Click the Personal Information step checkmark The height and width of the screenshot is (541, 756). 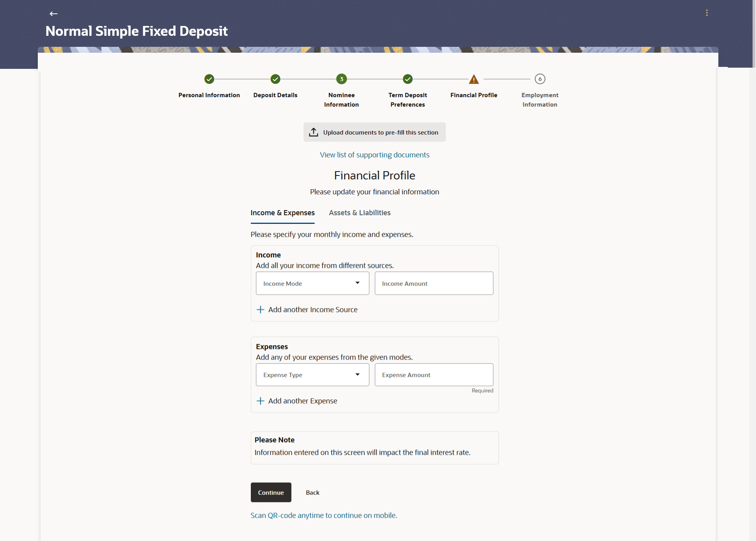click(x=209, y=79)
